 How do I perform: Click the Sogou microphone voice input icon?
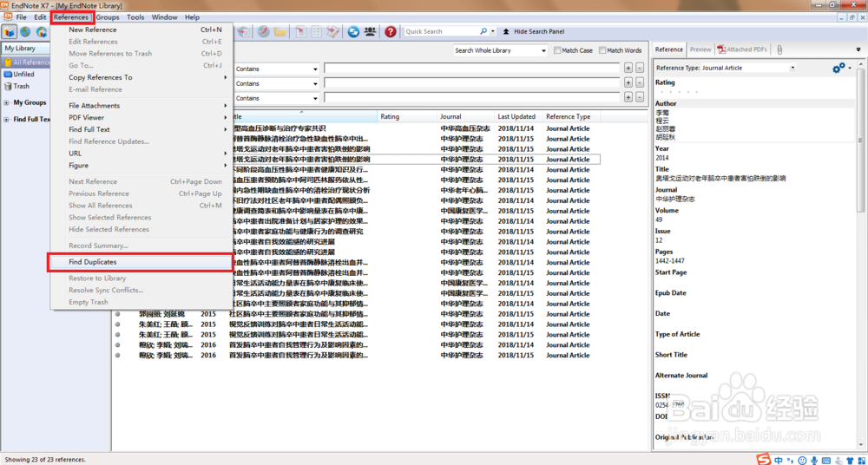(x=814, y=461)
